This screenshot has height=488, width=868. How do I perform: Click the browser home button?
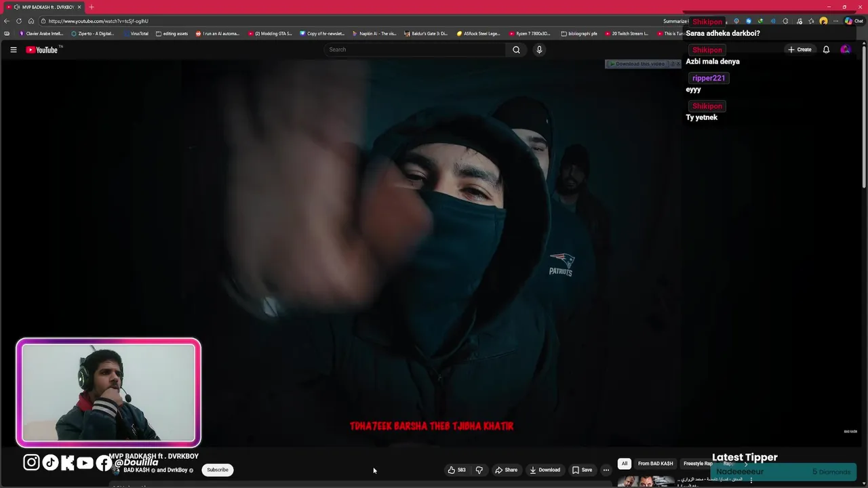pos(31,21)
